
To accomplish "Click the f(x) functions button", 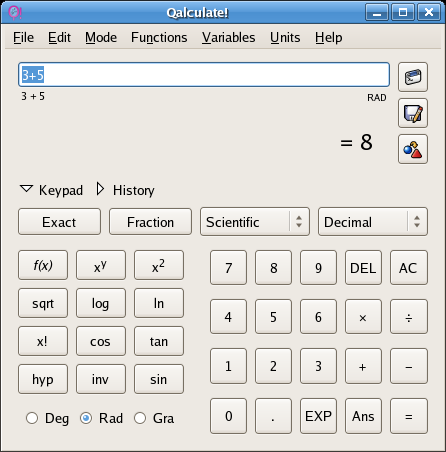I will (43, 265).
